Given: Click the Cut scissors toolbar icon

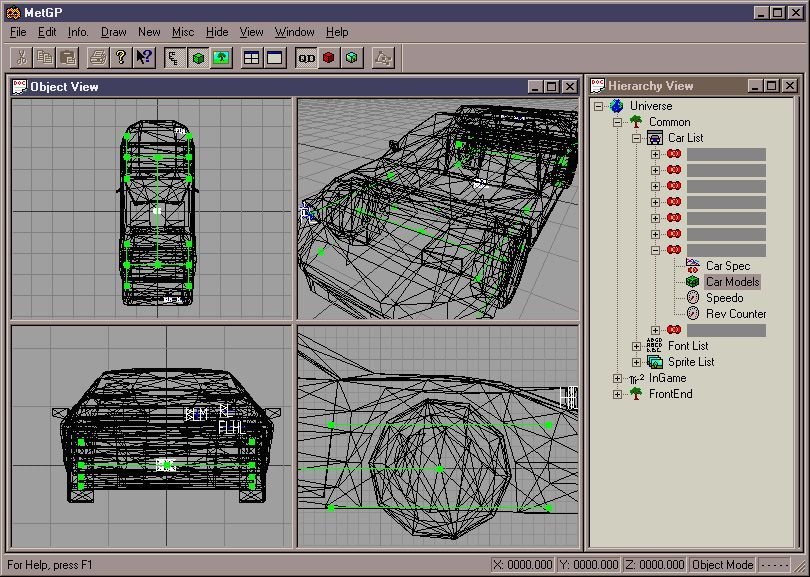Looking at the screenshot, I should [x=21, y=57].
